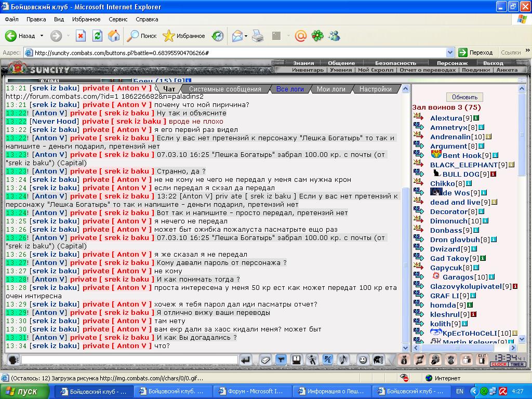
Task: Click private message arrow beside Amnetryx
Action: click(419, 127)
